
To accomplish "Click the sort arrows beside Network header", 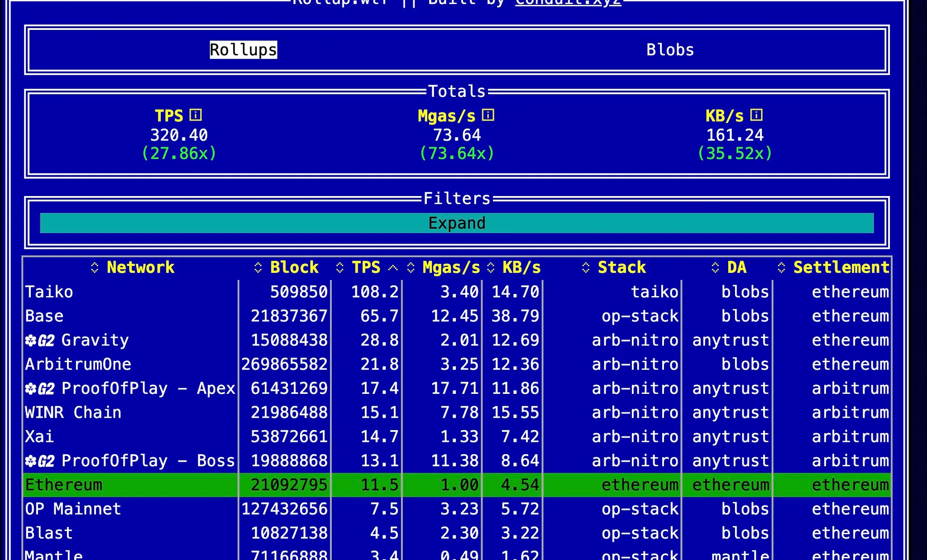I will 95,268.
